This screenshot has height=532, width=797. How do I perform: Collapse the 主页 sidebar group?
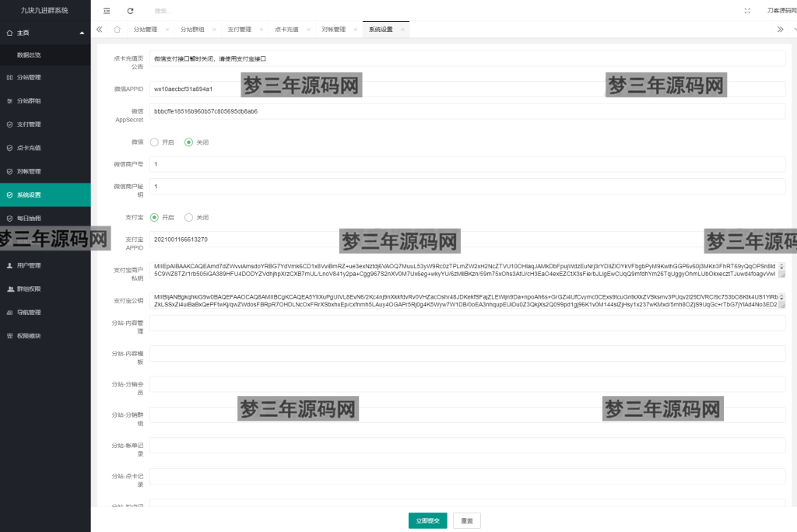(x=45, y=33)
